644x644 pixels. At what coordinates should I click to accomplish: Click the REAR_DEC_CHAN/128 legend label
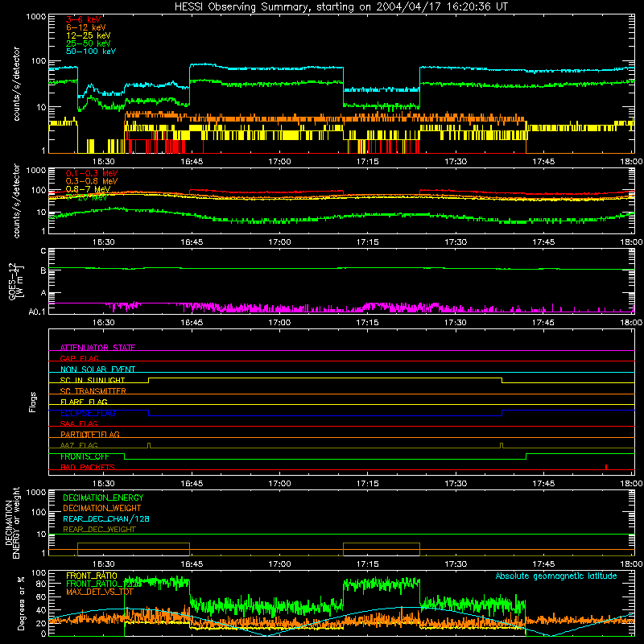pos(106,518)
